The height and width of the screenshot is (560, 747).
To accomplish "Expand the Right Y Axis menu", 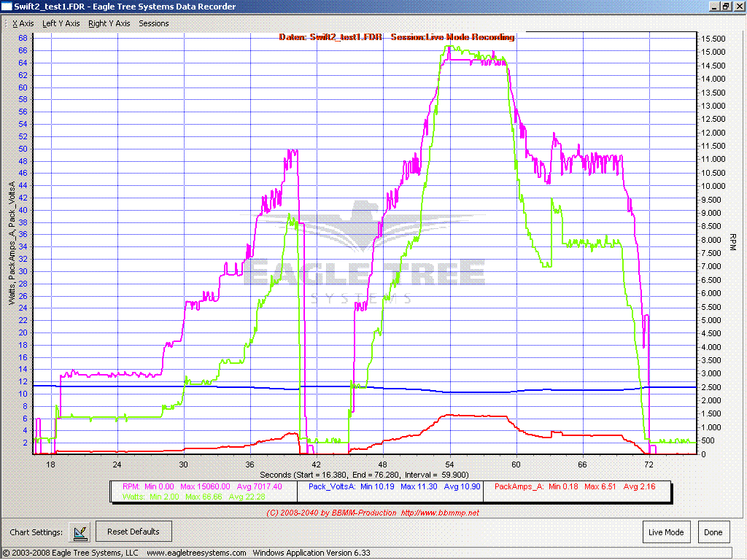I will [109, 23].
